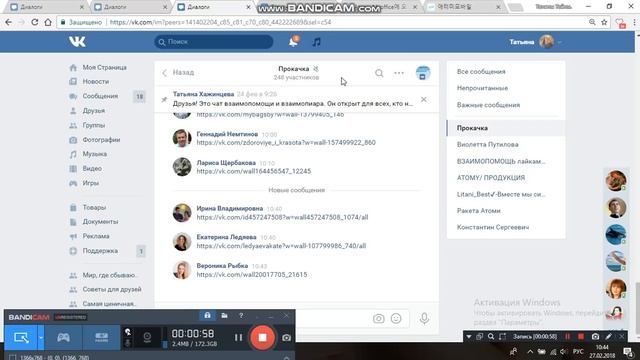The width and height of the screenshot is (640, 360).
Task: Pause recording on the mini recording bar
Action: point(567,337)
